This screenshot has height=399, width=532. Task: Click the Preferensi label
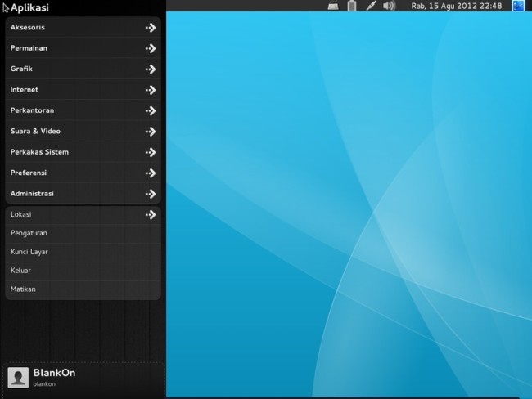29,173
